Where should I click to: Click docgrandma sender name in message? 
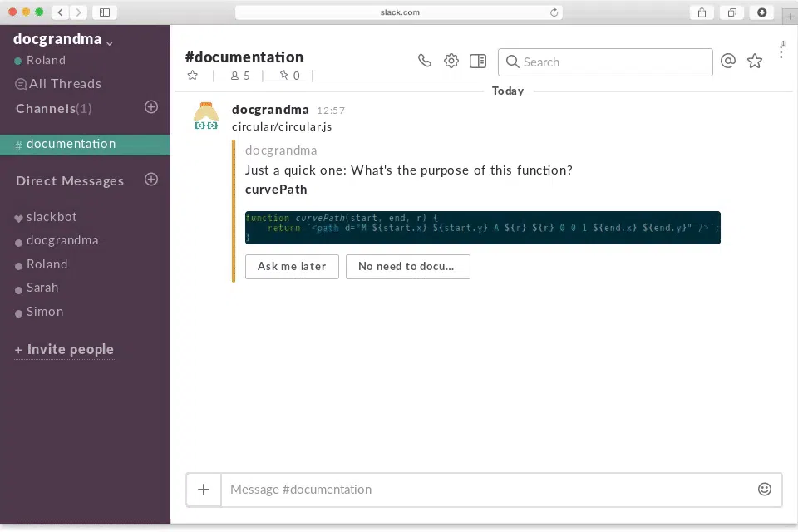click(270, 110)
